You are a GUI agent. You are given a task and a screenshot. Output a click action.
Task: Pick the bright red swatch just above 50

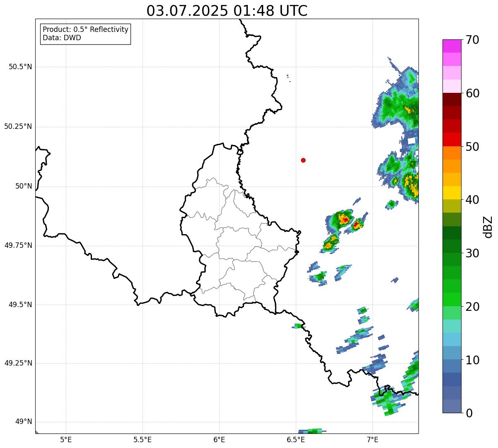point(452,139)
